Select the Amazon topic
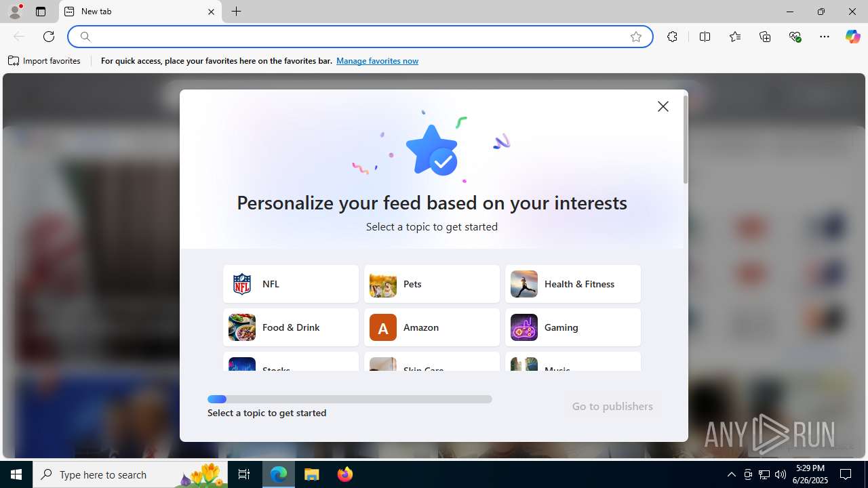Screen dimensions: 868x488 point(432,327)
